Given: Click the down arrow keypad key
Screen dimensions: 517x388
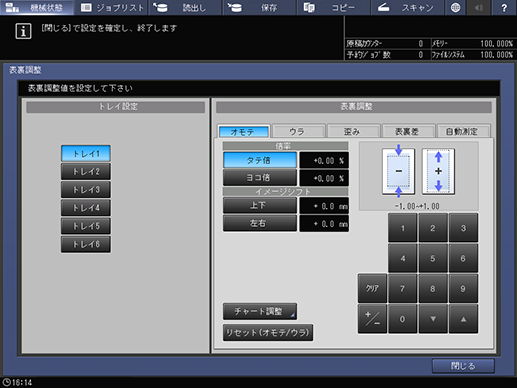Looking at the screenshot, I should pos(433,319).
